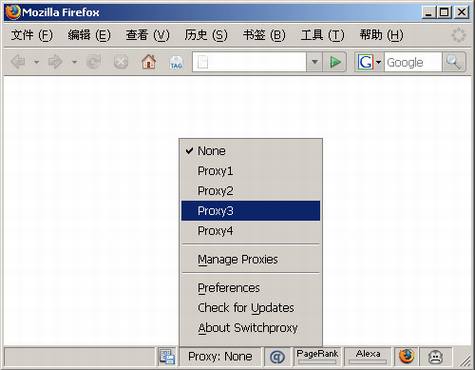Click the PageRank status indicator
The width and height of the screenshot is (475, 370).
pyautogui.click(x=317, y=357)
